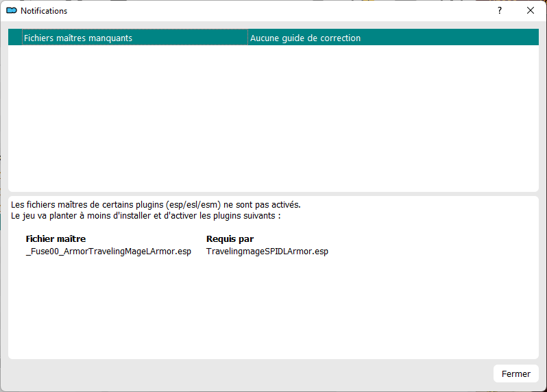Click the sentence starting "Le jeu va planter"
This screenshot has height=392, width=547.
(146, 216)
